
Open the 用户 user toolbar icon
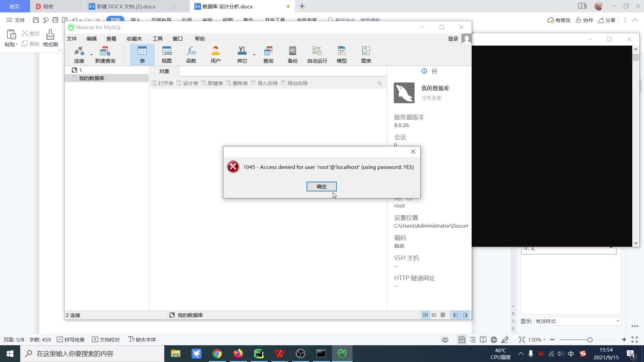(x=216, y=55)
